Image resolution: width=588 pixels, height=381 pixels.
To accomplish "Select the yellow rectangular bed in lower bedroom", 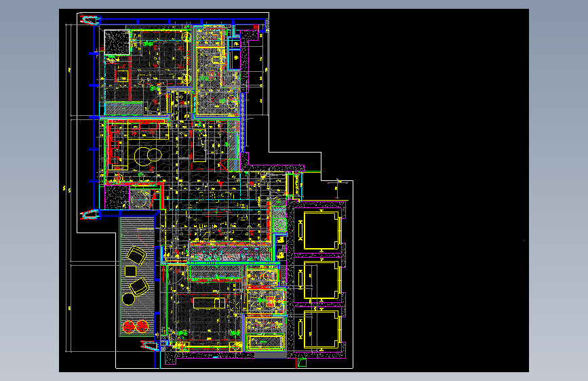I will (209, 303).
